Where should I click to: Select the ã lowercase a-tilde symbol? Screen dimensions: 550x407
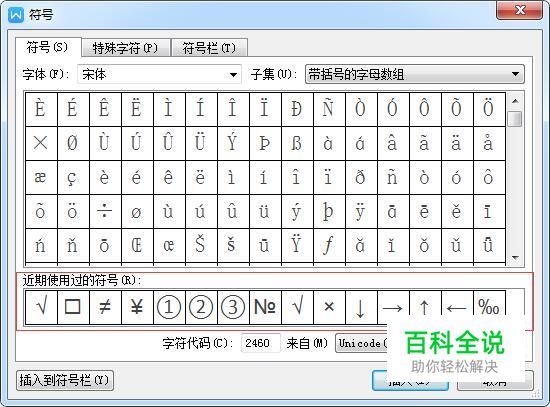[x=425, y=143]
